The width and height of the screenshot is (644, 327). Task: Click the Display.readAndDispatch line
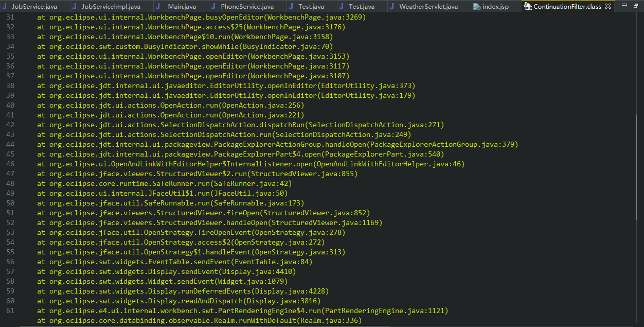click(179, 301)
